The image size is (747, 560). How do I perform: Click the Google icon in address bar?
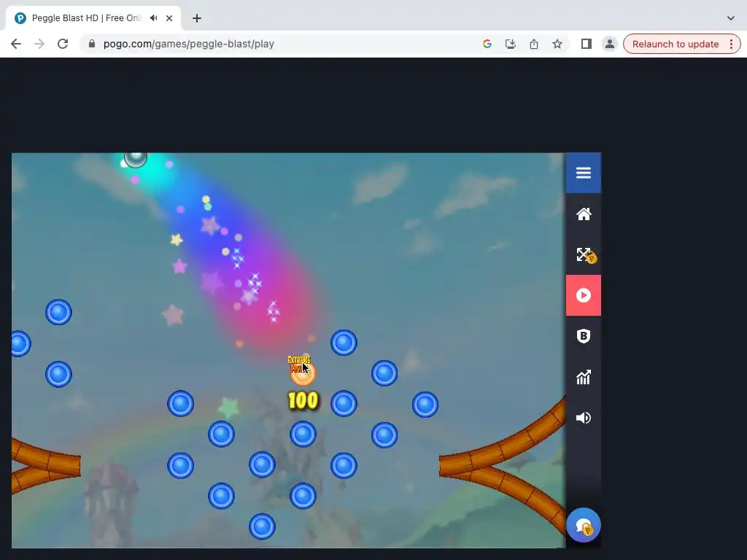[x=487, y=44]
